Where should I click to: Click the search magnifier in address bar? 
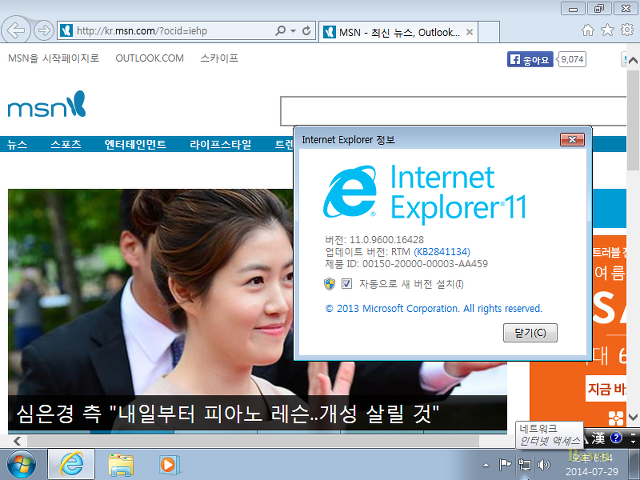(x=280, y=31)
